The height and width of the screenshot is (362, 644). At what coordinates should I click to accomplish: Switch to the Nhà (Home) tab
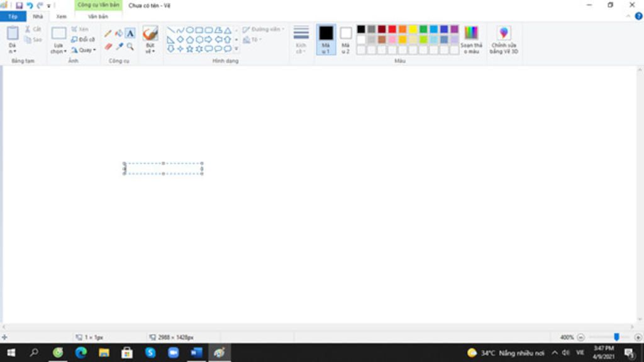[x=38, y=16]
